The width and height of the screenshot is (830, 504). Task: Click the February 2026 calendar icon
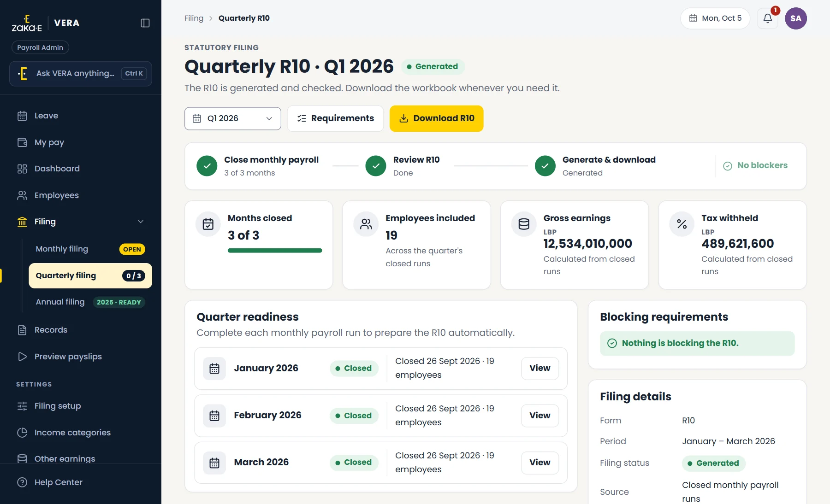pos(214,416)
